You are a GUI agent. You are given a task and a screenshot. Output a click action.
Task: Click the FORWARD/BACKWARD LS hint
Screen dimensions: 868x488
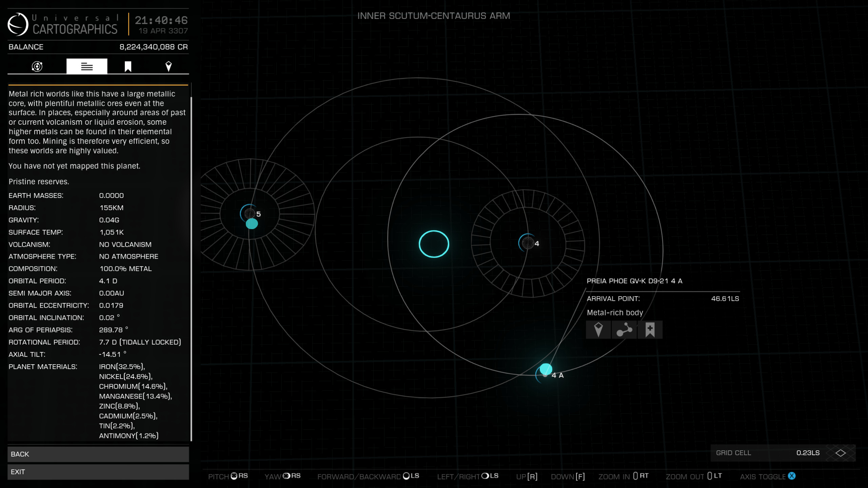(x=368, y=476)
